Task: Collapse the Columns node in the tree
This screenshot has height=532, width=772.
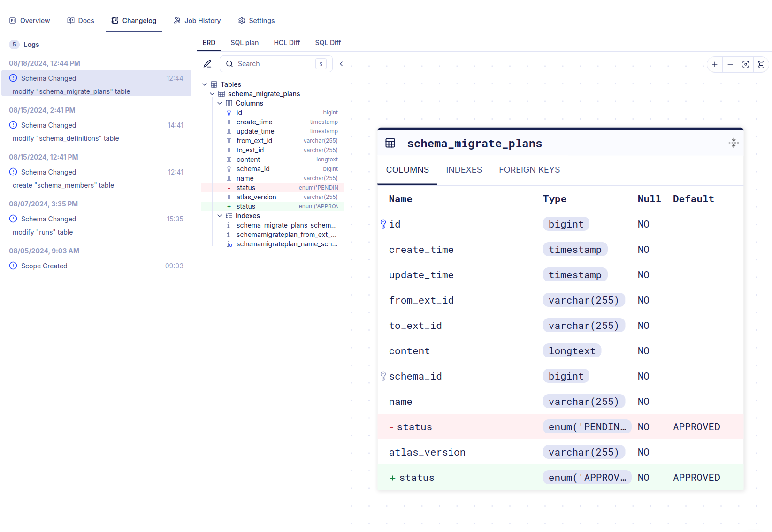Action: coord(220,103)
